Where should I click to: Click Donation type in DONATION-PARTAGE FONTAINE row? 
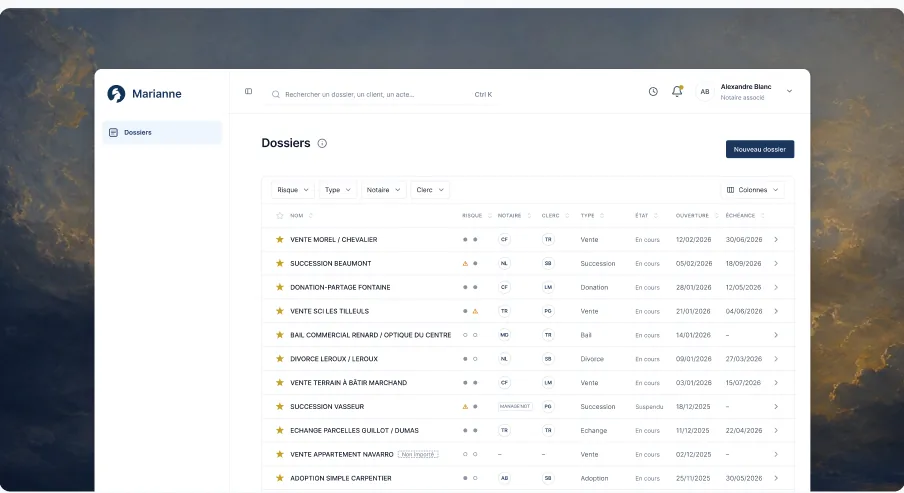point(594,287)
